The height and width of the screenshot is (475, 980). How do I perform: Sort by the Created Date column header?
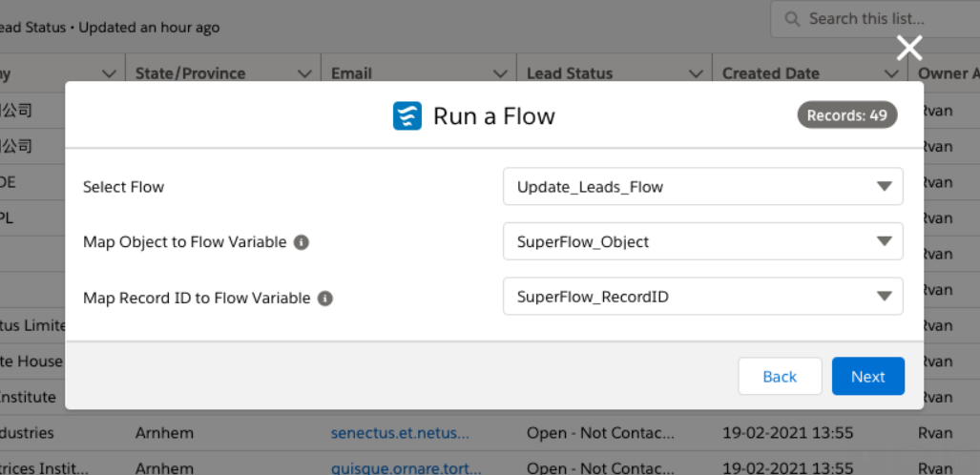pyautogui.click(x=771, y=73)
